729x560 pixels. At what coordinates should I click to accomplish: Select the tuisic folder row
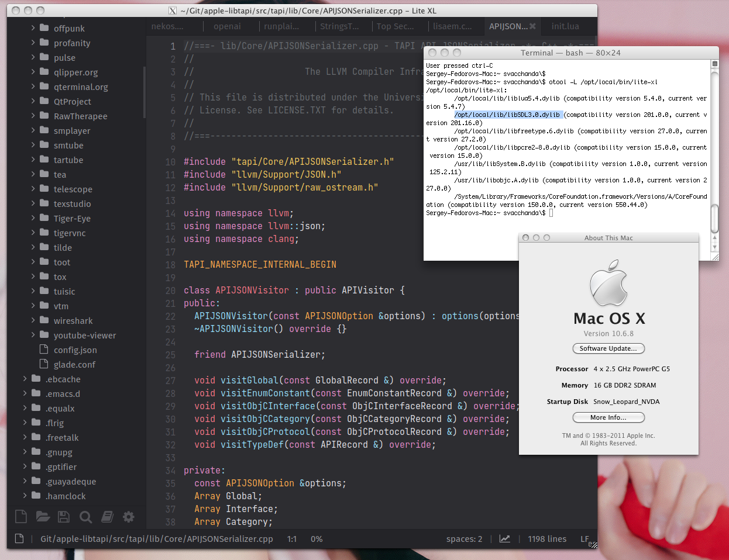click(76, 291)
